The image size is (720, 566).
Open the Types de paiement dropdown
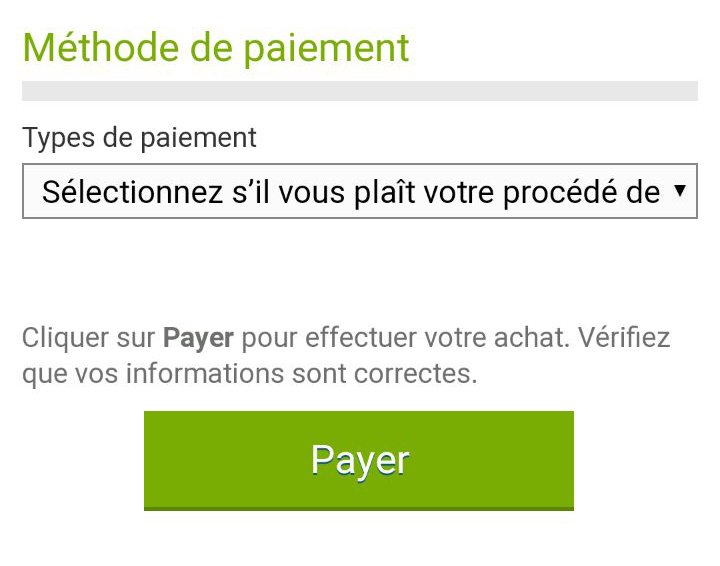click(x=360, y=191)
